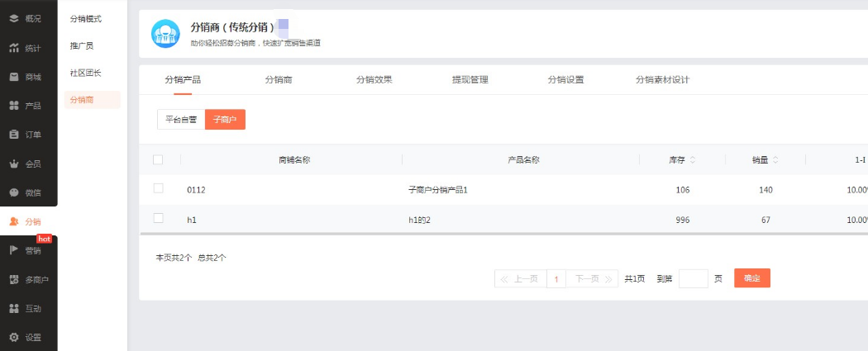Click store name cell 0112
This screenshot has height=351, width=868.
[197, 190]
